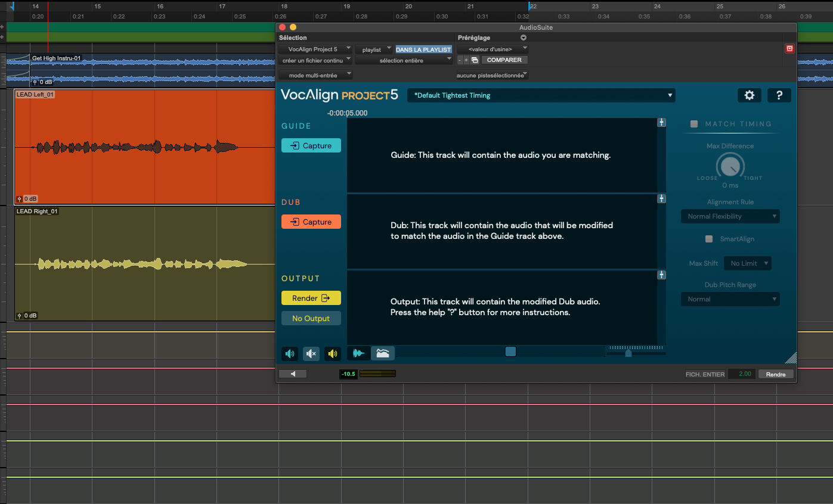Screen dimensions: 833x504
Task: Click the -0:00:05.000 time display
Action: tap(347, 113)
